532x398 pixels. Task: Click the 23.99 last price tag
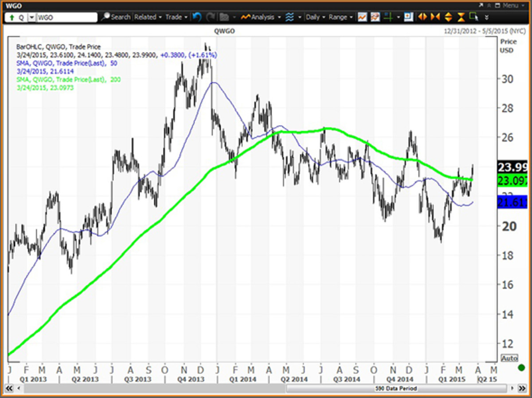[512, 167]
